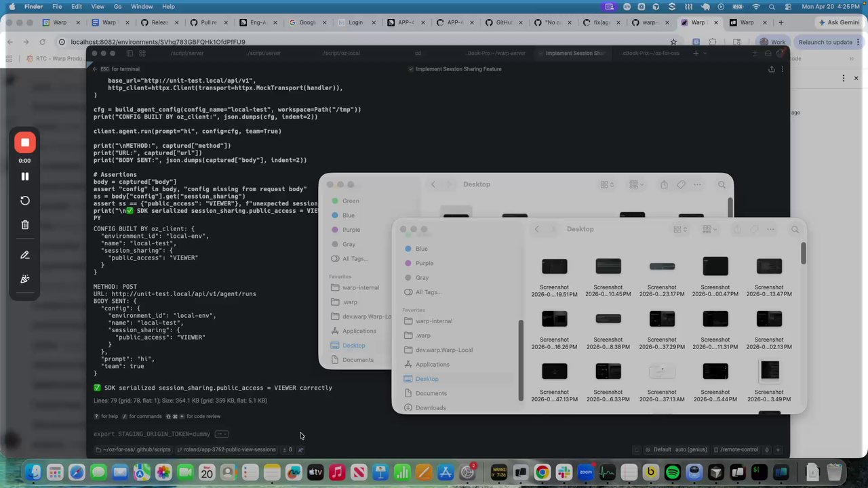
Task: Select the Blue tag in the front Finder sidebar
Action: click(421, 249)
